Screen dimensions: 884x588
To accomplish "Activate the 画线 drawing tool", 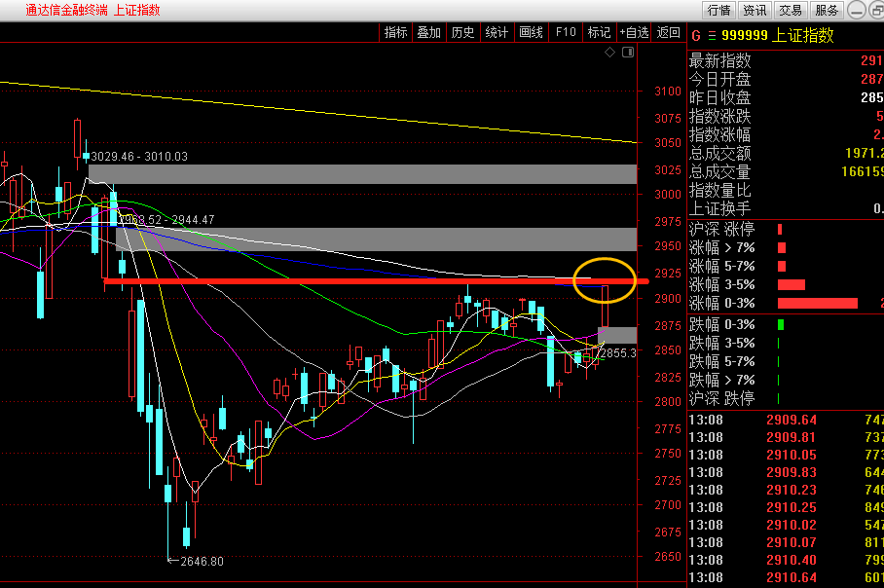I will tap(531, 32).
